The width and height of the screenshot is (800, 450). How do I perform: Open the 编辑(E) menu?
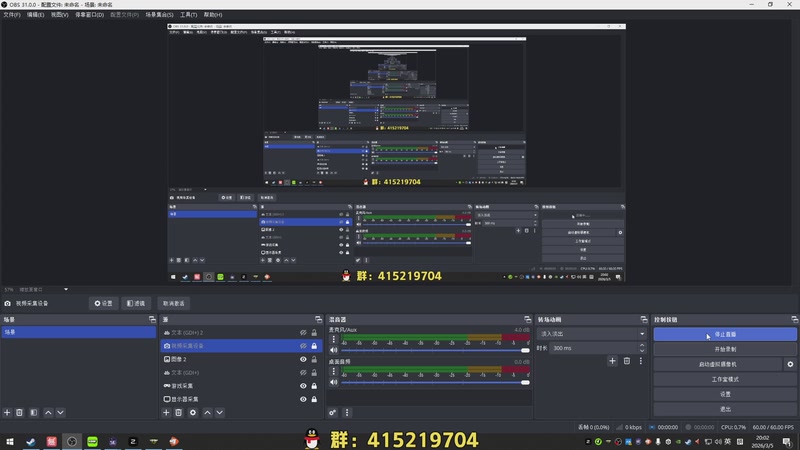click(35, 15)
